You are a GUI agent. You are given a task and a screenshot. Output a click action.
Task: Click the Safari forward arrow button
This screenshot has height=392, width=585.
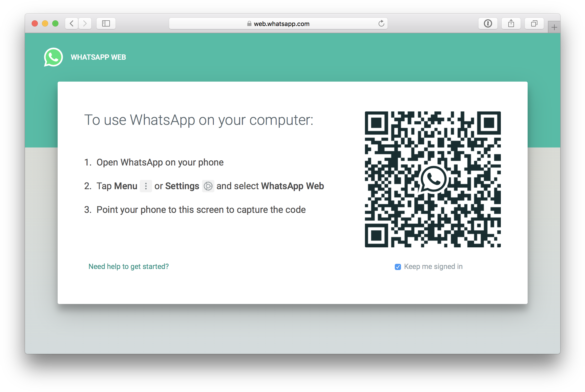coord(85,24)
